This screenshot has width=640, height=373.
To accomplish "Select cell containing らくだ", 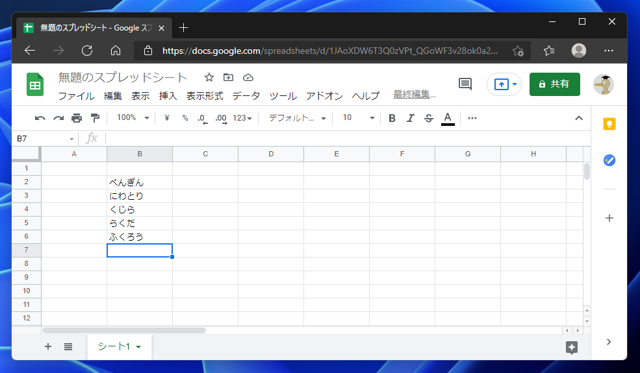I will click(140, 223).
